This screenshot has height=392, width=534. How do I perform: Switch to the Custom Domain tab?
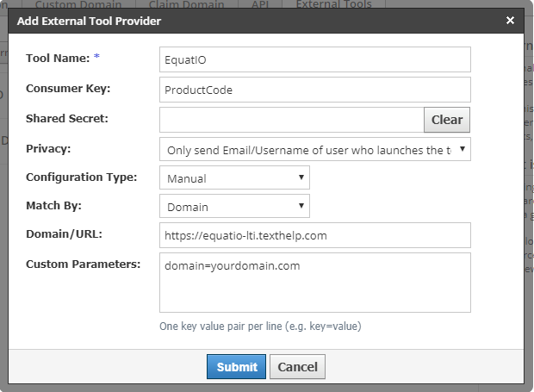[78, 4]
